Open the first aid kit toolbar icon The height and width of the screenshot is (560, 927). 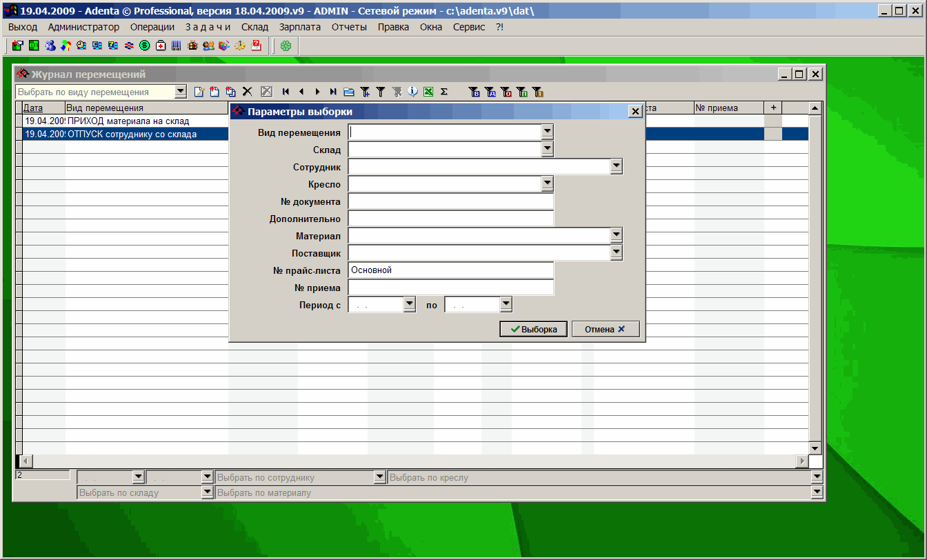[x=161, y=46]
